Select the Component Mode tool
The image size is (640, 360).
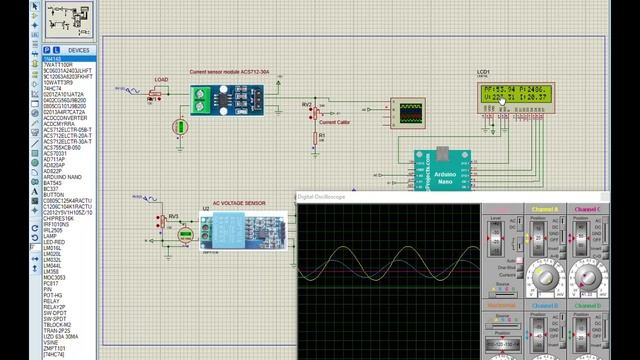tap(35, 16)
